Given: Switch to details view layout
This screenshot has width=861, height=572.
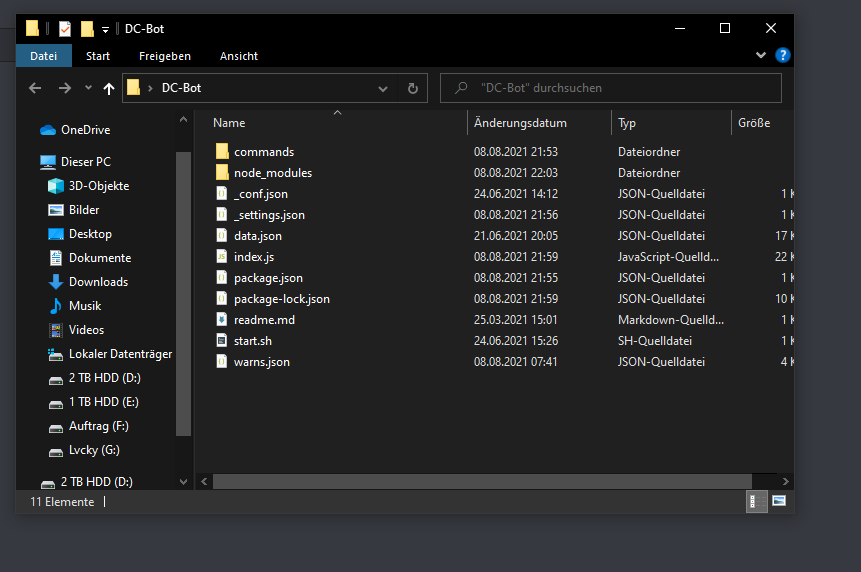Looking at the screenshot, I should (757, 501).
